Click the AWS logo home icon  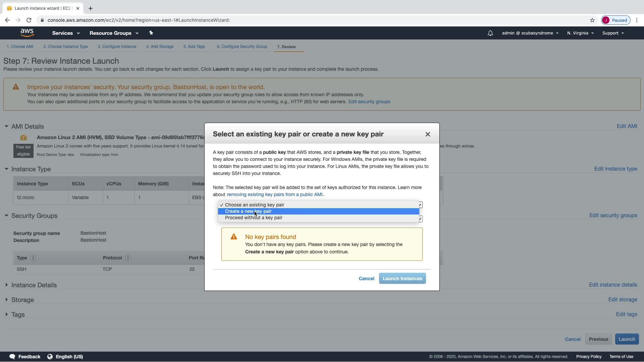[27, 33]
